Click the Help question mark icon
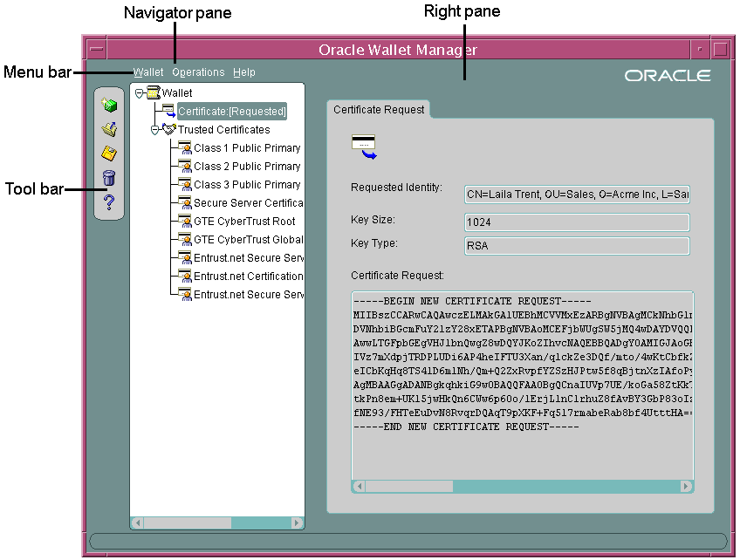This screenshot has width=740, height=560. click(x=109, y=202)
